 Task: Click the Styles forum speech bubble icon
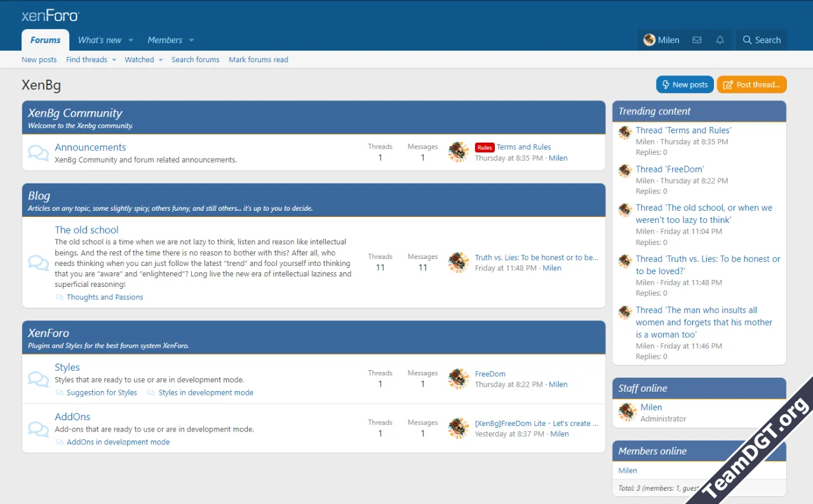tap(38, 380)
